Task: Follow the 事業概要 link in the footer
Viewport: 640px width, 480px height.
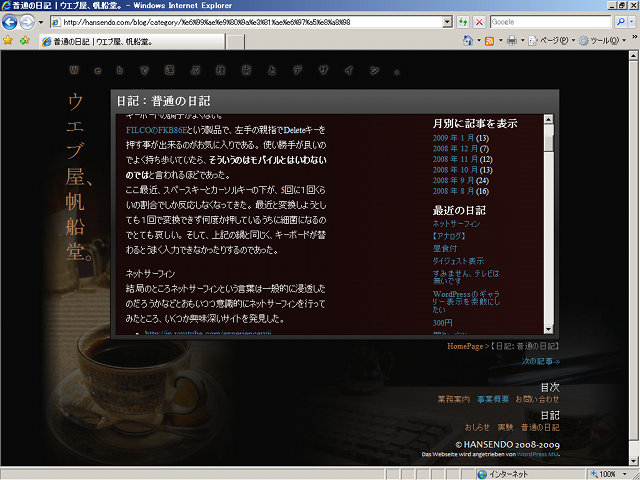Action: (492, 398)
